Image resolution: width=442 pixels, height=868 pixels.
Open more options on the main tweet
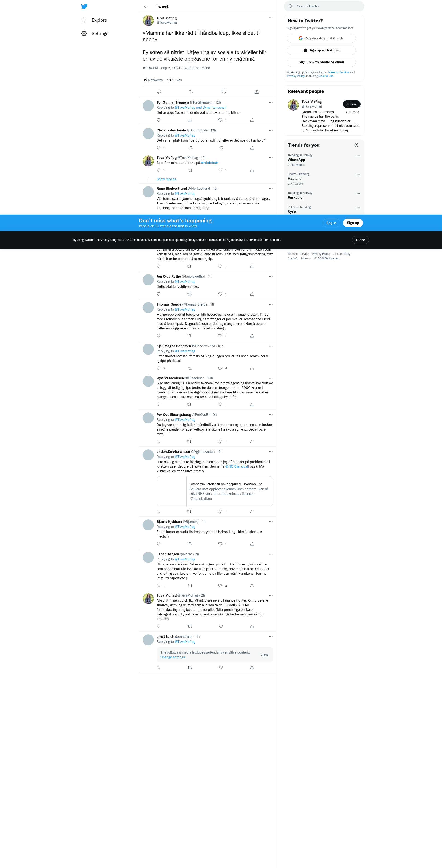point(270,18)
